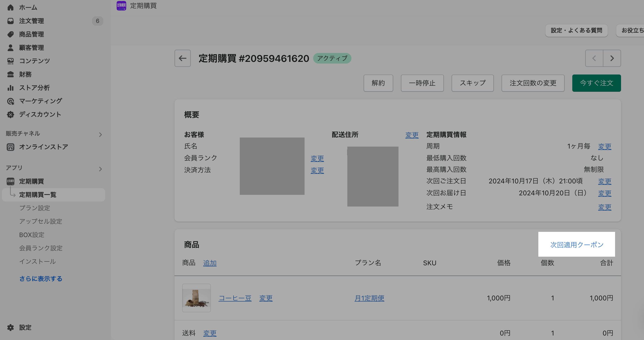The width and height of the screenshot is (644, 340).
Task: Open the Discounts (ディスカウント) badge icon
Action: (x=10, y=114)
